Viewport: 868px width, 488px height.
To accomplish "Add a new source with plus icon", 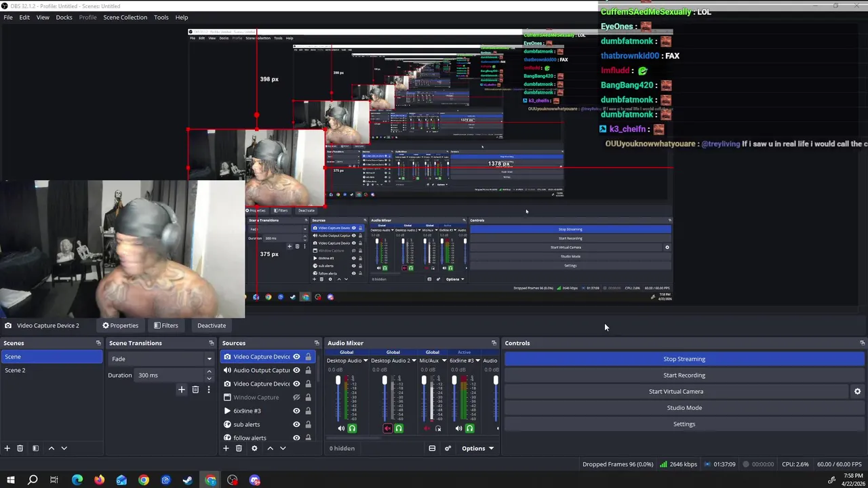I will pos(226,448).
